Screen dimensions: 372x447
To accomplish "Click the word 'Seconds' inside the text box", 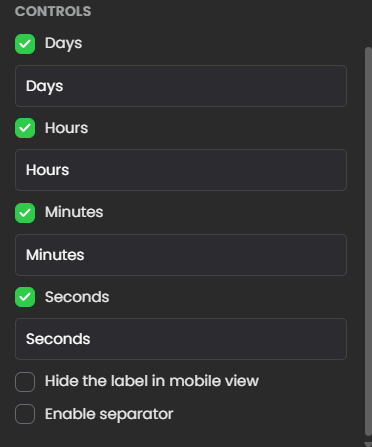I will [x=58, y=339].
